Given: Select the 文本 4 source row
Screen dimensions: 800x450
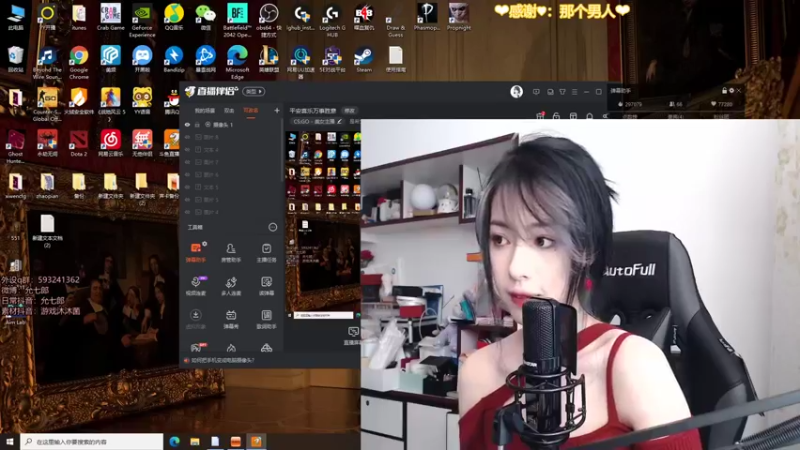Looking at the screenshot, I should (231, 149).
